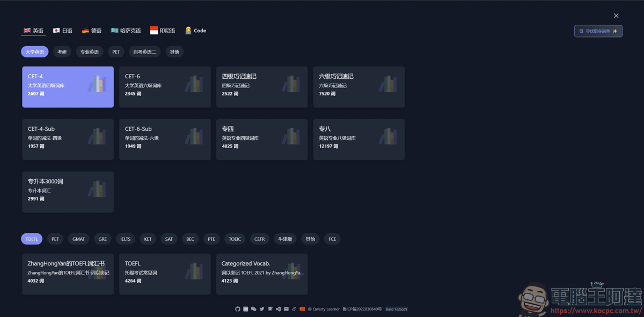Click 寻找更多词典 button
Viewport: 644px width, 317px height.
click(598, 31)
